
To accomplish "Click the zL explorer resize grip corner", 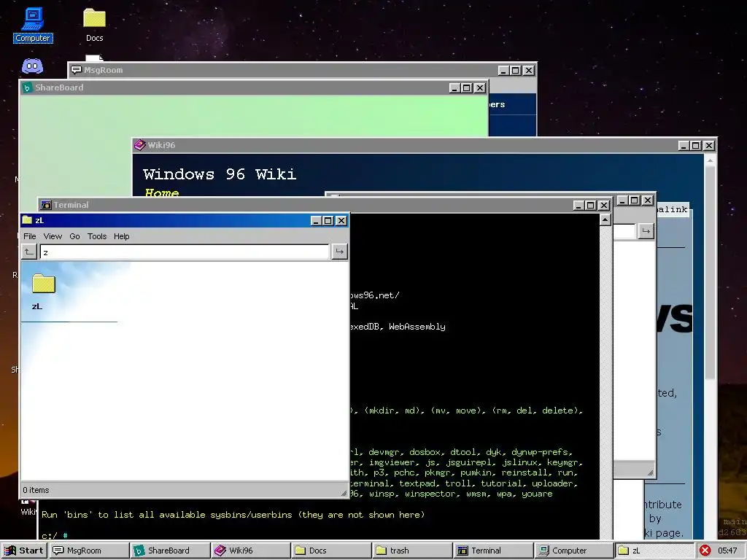I will point(344,492).
